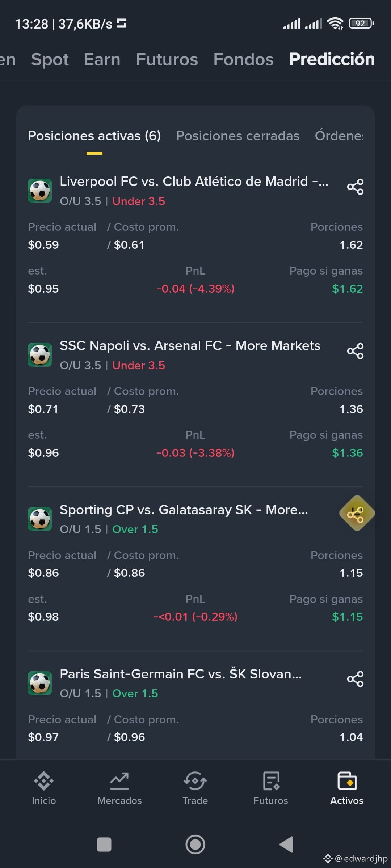Tap the Liverpool match soccer ball thumbnail
The image size is (391, 868).
click(40, 191)
